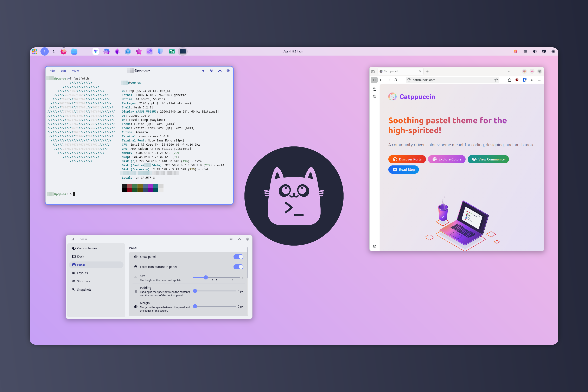This screenshot has width=588, height=392.
Task: Open the uBlock Origin extension icon
Action: 517,80
